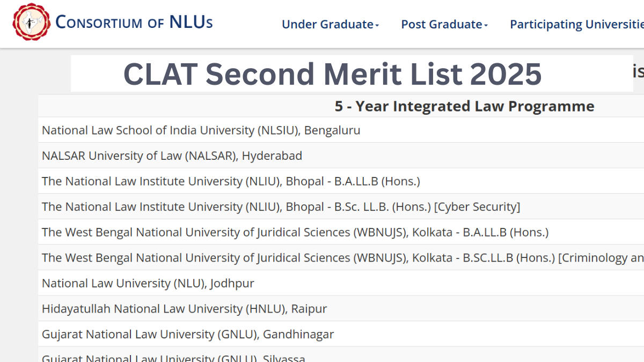Click National Law University (NLU), Jodhpur
The width and height of the screenshot is (644, 362).
click(148, 283)
